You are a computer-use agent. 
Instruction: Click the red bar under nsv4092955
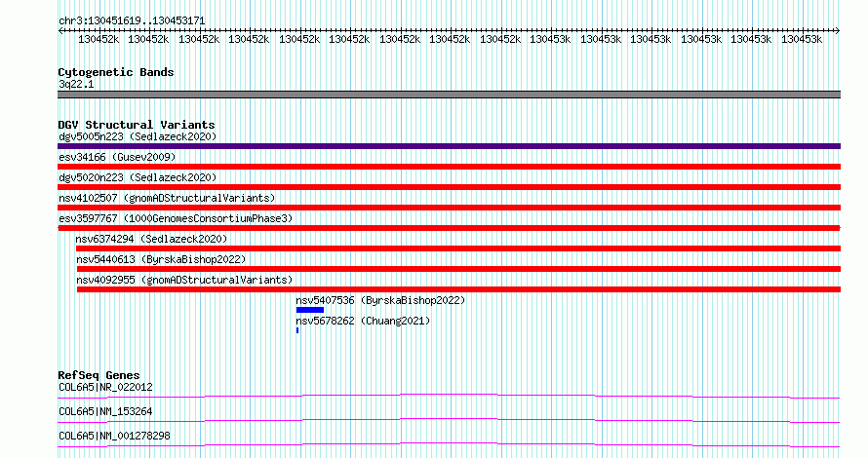(x=458, y=289)
